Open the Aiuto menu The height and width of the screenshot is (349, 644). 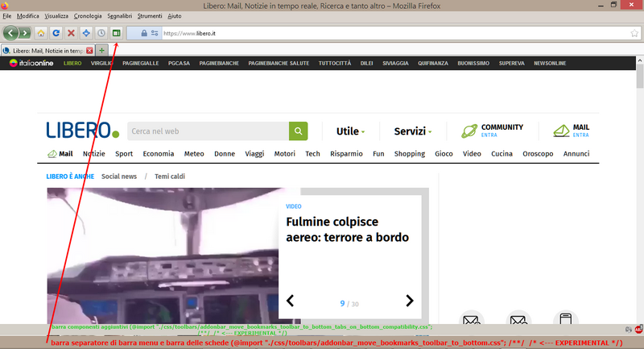(174, 16)
